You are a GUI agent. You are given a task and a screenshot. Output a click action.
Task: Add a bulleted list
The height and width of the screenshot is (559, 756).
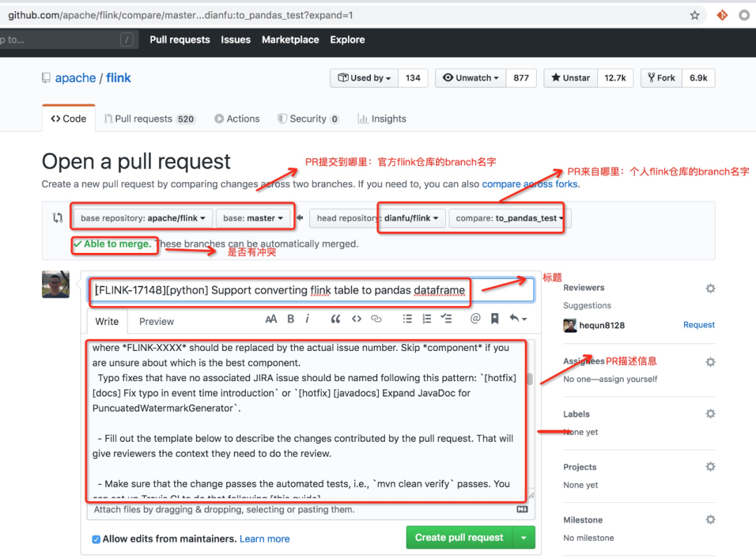407,319
